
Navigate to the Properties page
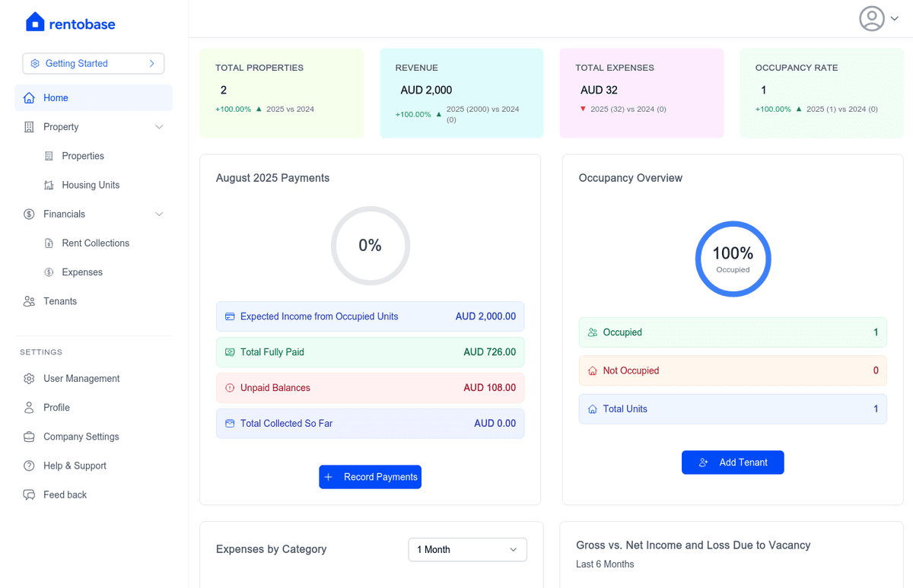click(x=84, y=155)
